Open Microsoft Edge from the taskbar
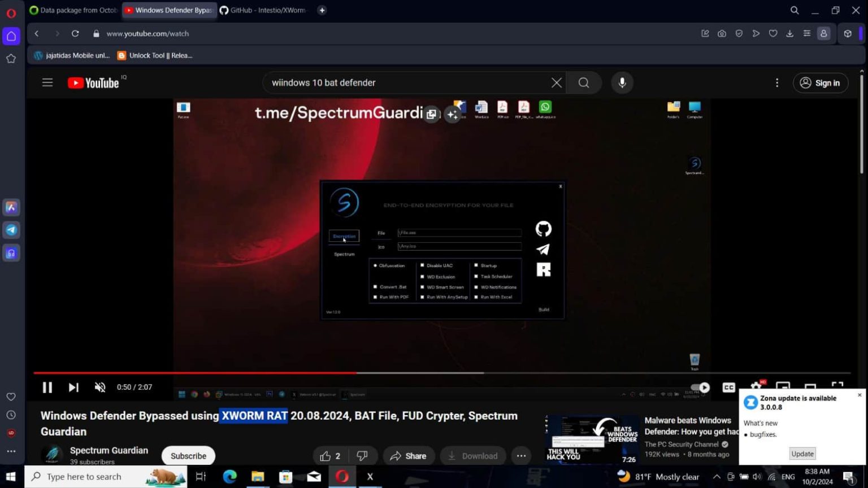The height and width of the screenshot is (488, 868). tap(229, 477)
